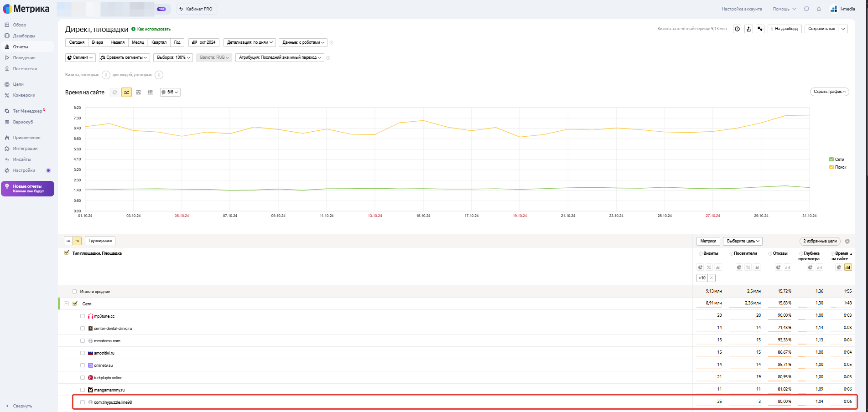Show percent view for Посетители column
This screenshot has height=412, width=868.
click(x=748, y=268)
